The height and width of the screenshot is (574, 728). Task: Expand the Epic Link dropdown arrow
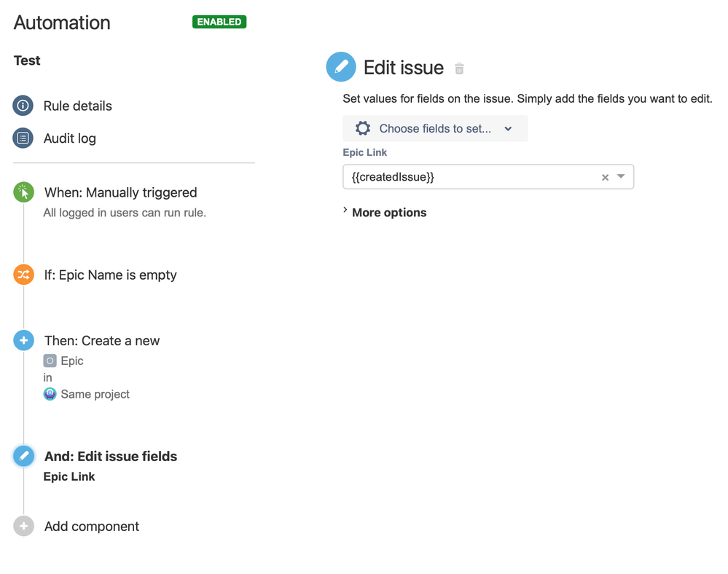click(621, 177)
